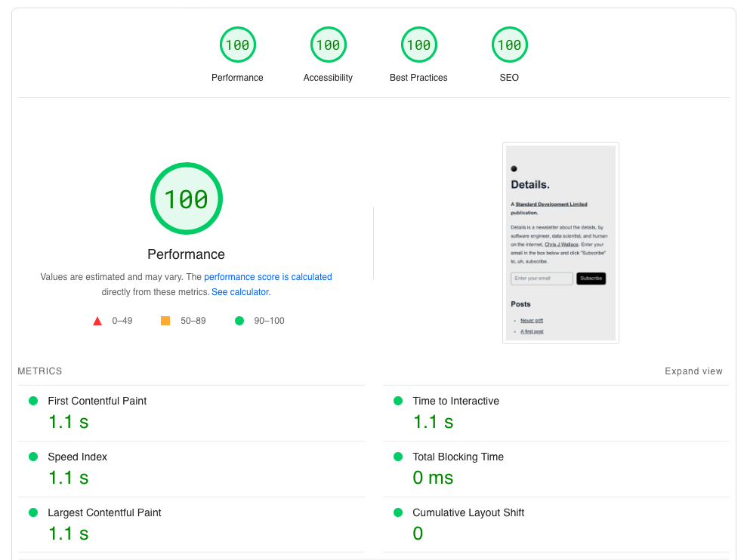744x560 pixels.
Task: Select the 'Largest Contentful Paint' metric label
Action: click(x=104, y=512)
